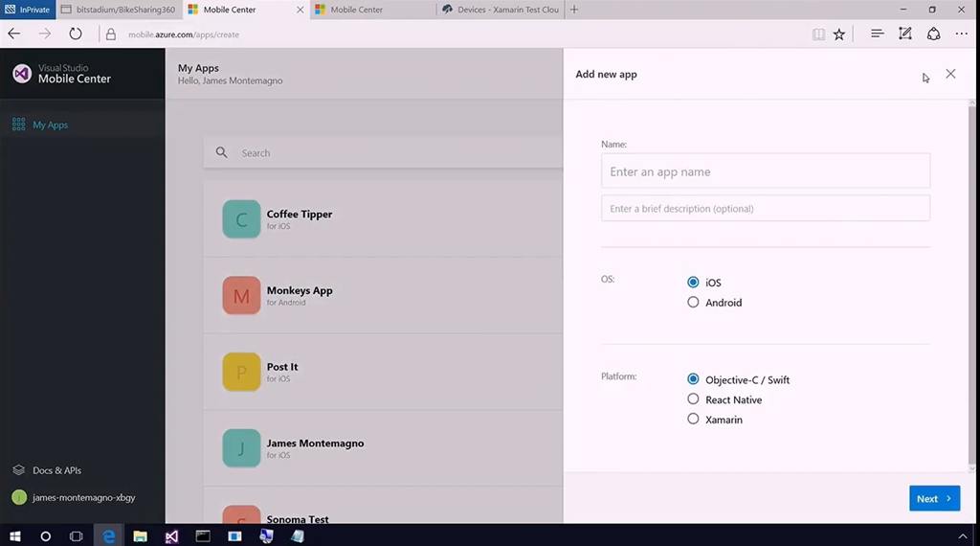
Task: Add page to favorites star icon
Action: tap(839, 34)
